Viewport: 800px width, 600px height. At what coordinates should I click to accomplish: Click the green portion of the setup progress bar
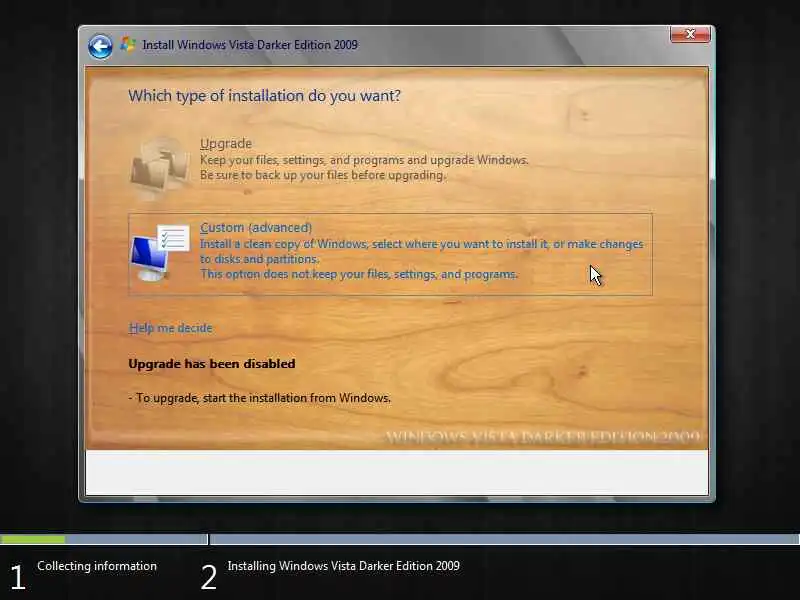[33, 539]
